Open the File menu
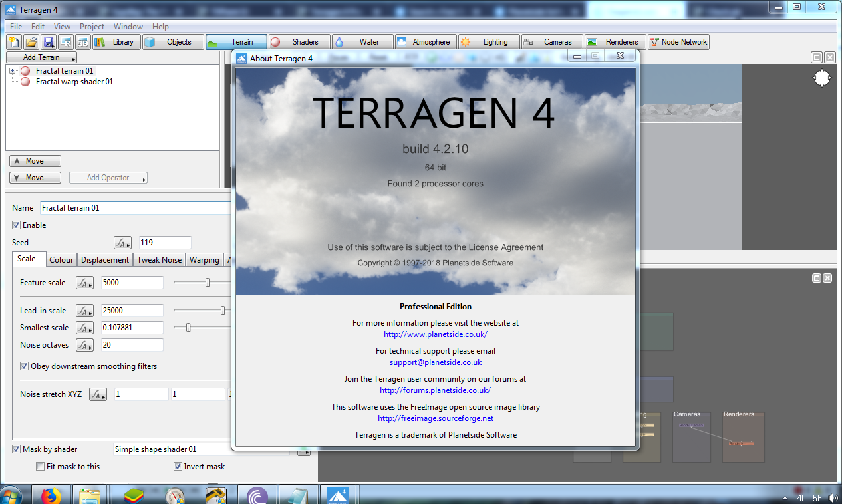This screenshot has height=504, width=842. tap(16, 27)
